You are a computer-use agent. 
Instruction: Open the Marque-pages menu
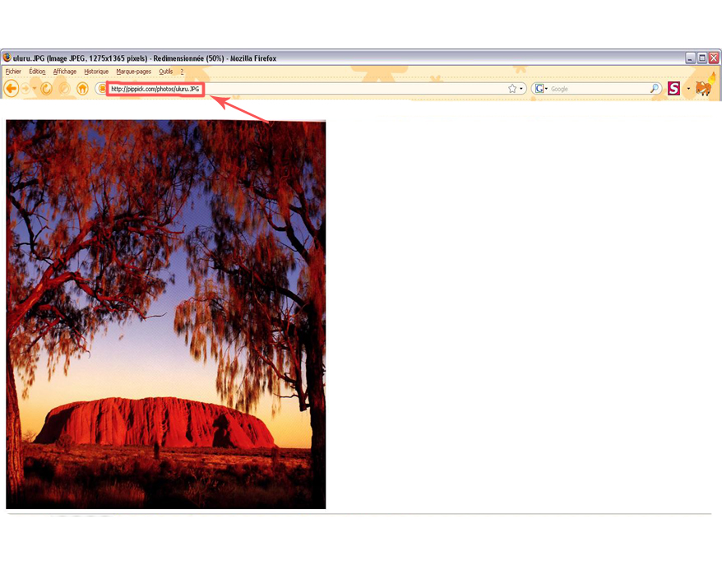(x=132, y=72)
